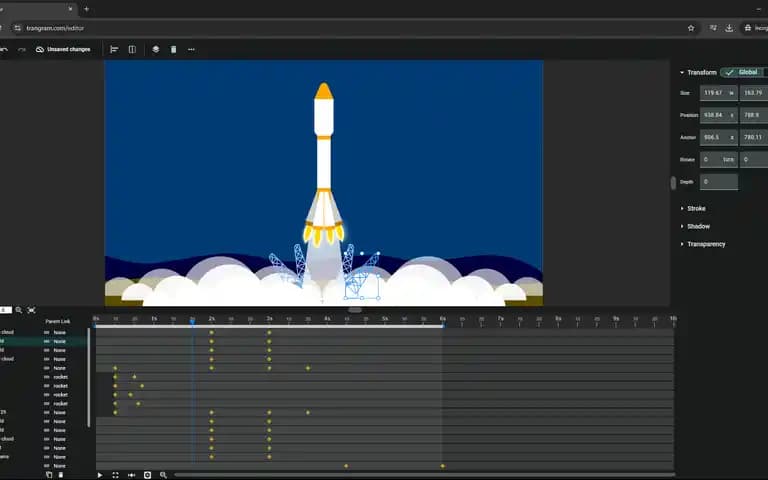Select the bottom-track keyframe at 6s
Screen dimensions: 768x480
[443, 466]
